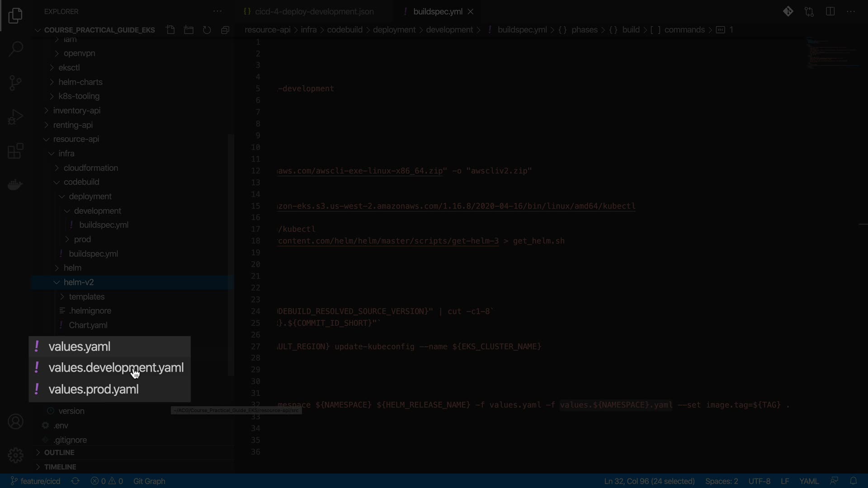Refresh the Explorer file tree

tap(207, 30)
